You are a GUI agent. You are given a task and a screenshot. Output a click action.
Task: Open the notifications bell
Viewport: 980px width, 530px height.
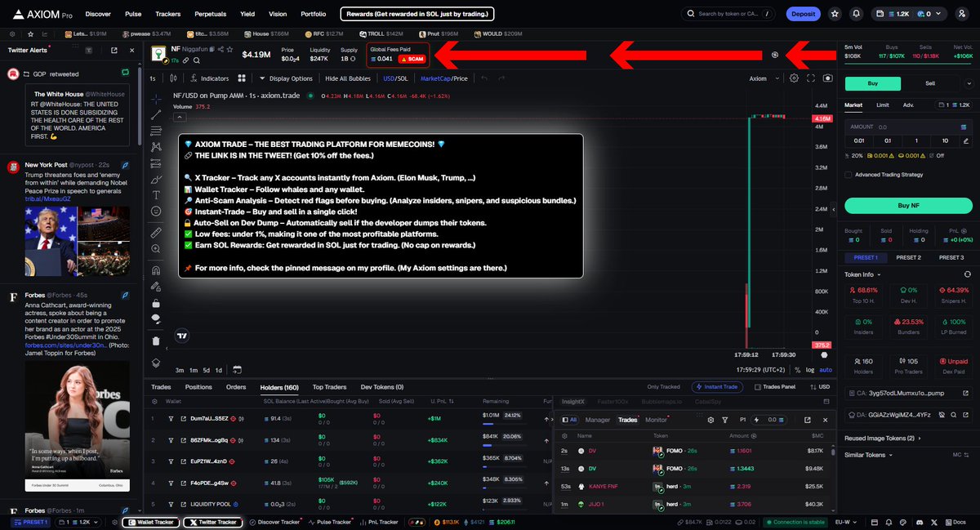tap(856, 14)
